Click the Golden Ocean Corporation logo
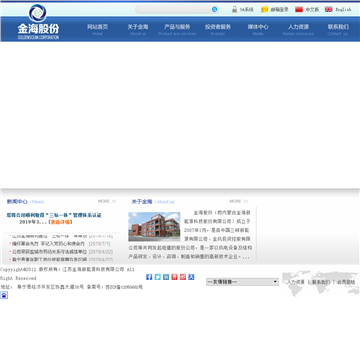 (x=38, y=22)
